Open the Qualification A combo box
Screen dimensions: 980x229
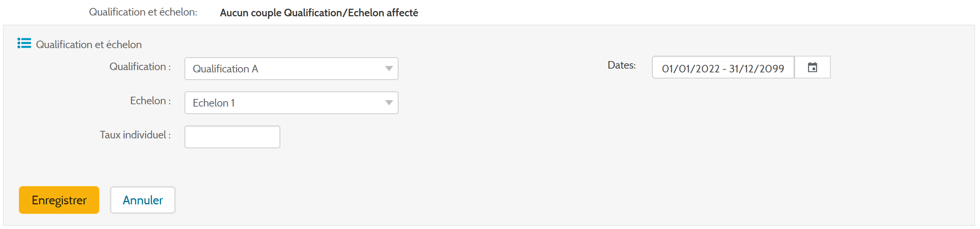pos(291,69)
